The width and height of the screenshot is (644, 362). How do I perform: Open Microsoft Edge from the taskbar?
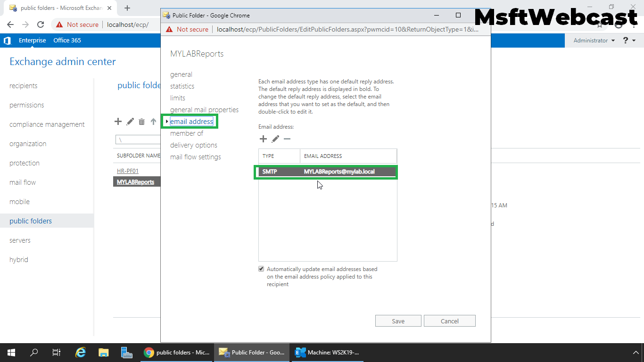(x=80, y=352)
